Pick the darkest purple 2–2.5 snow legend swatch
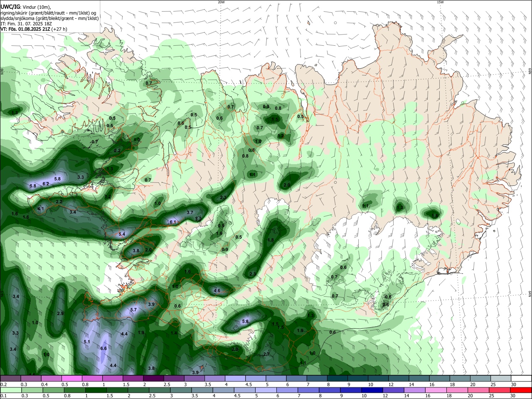The height and width of the screenshot is (399, 532). point(153,378)
